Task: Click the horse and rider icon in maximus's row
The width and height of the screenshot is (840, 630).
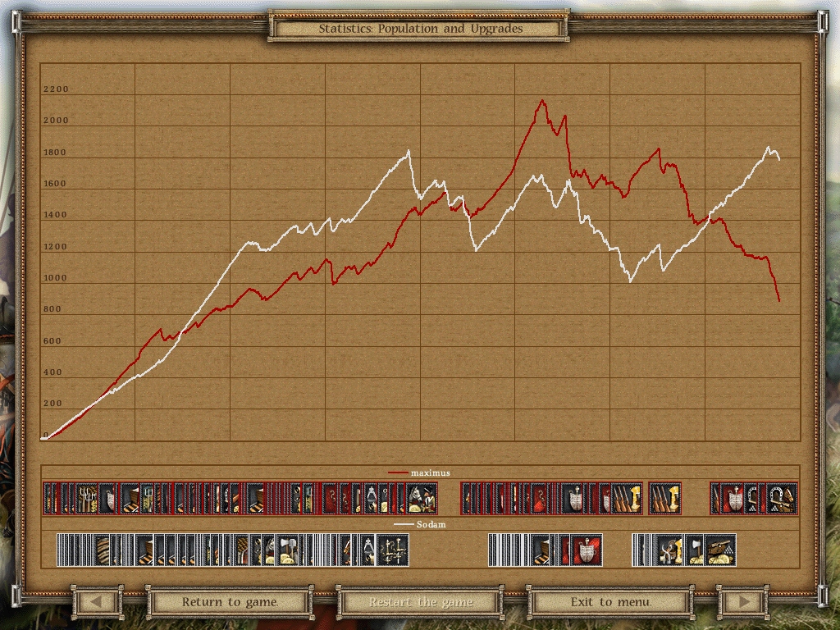Action: click(x=422, y=498)
